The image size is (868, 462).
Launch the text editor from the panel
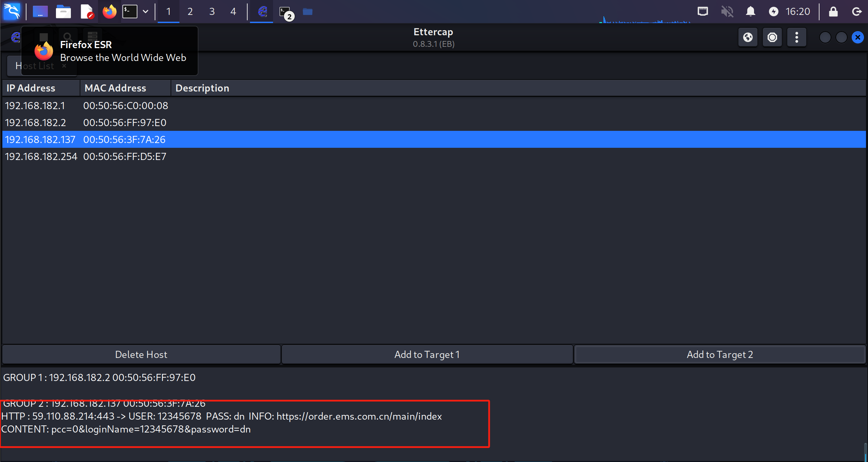pos(87,12)
